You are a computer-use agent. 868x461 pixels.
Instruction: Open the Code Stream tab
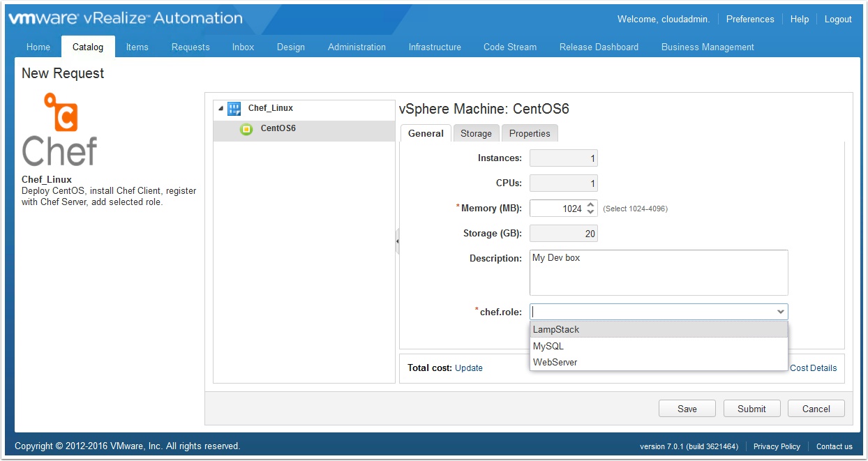510,47
